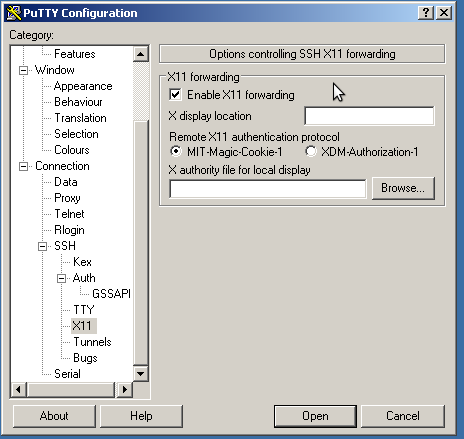
Task: Cancel the configuration dialog
Action: pos(403,416)
